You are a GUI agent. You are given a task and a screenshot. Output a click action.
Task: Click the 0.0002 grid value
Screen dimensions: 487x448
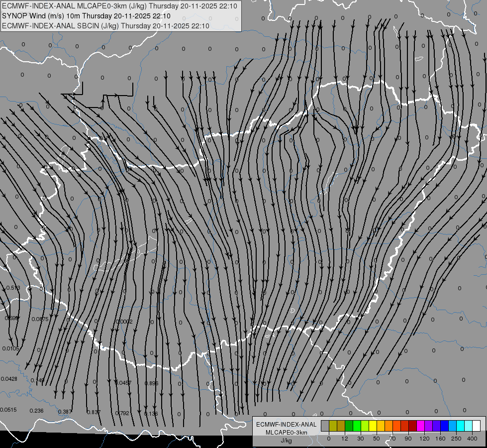pos(124,322)
